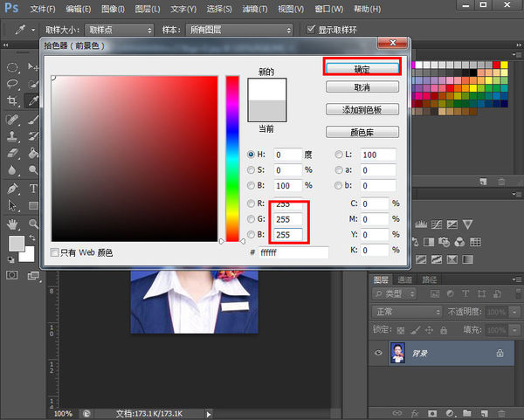
Task: Select the Crop tool
Action: coord(12,101)
